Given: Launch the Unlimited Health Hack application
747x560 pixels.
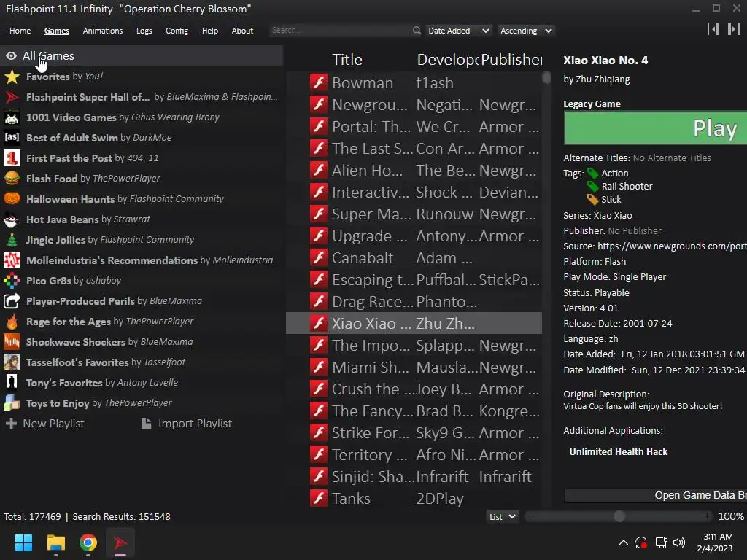Looking at the screenshot, I should pyautogui.click(x=618, y=452).
